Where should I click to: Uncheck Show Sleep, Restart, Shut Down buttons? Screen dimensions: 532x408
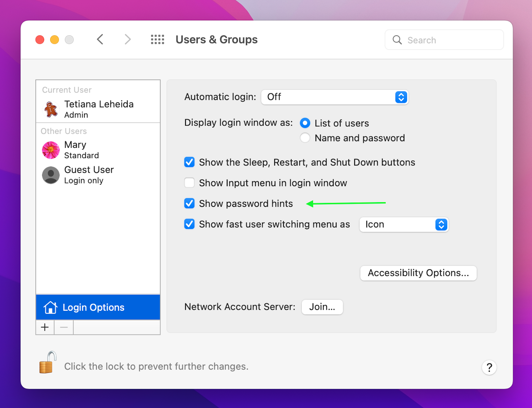189,162
